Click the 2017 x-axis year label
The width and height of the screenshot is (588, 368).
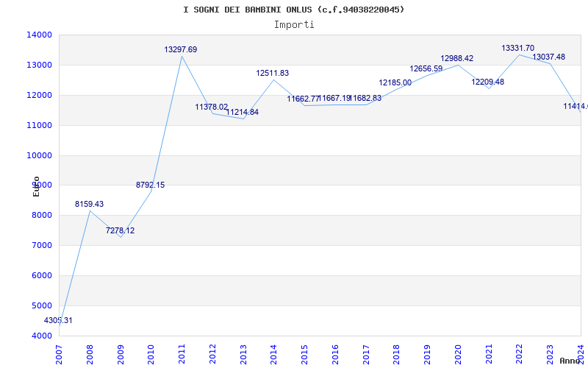click(366, 355)
